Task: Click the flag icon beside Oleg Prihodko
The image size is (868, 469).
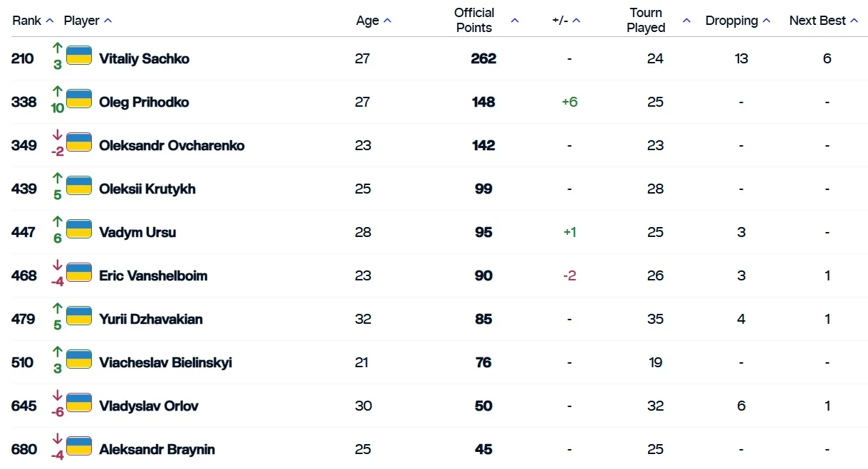Action: click(79, 99)
